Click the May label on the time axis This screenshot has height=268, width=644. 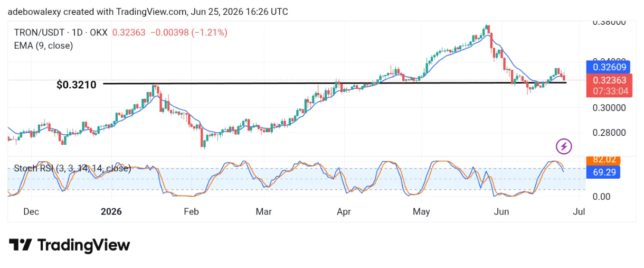tap(421, 211)
